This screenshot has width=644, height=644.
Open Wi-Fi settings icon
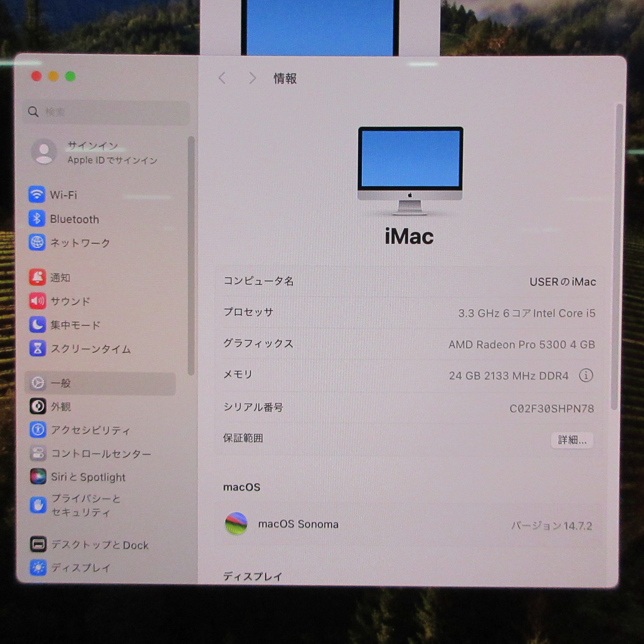coord(37,195)
